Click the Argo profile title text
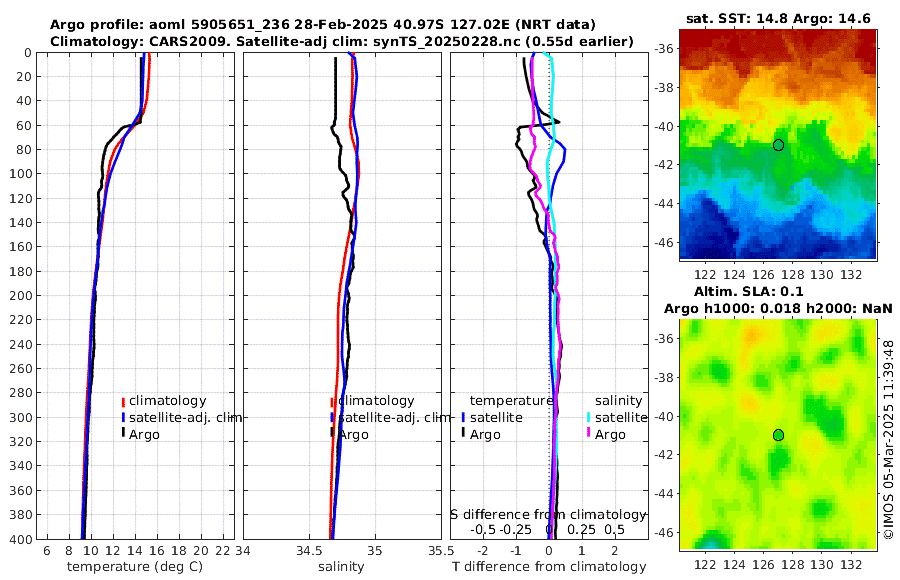 (x=323, y=24)
